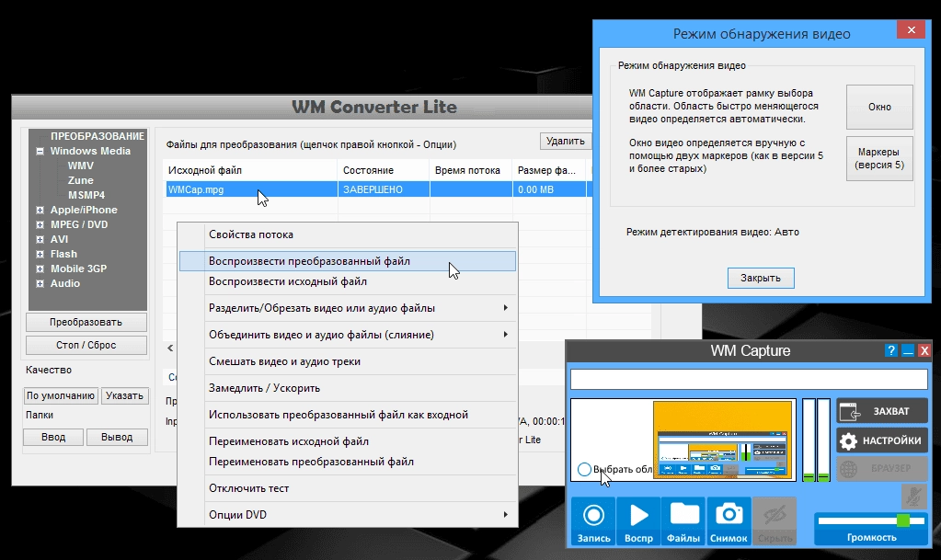This screenshot has width=941, height=560.
Task: Expand the Flash tree node
Action: click(x=40, y=254)
